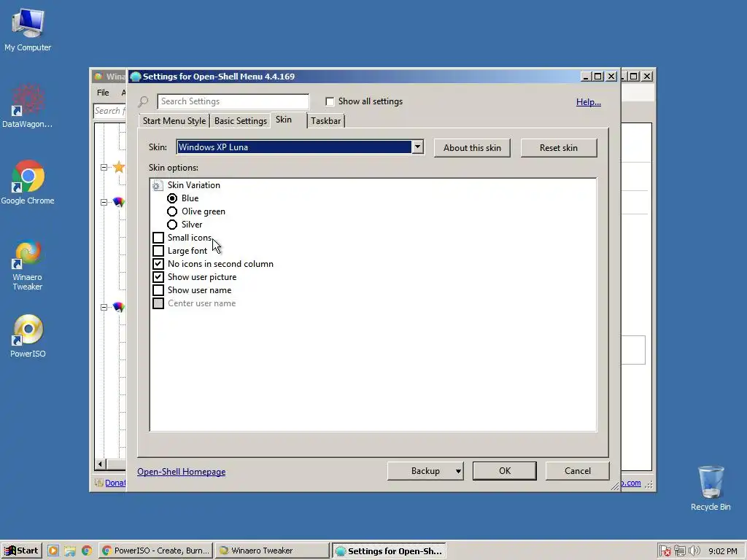Image resolution: width=747 pixels, height=560 pixels.
Task: Switch to PowerISO taskbar button
Action: [x=156, y=551]
